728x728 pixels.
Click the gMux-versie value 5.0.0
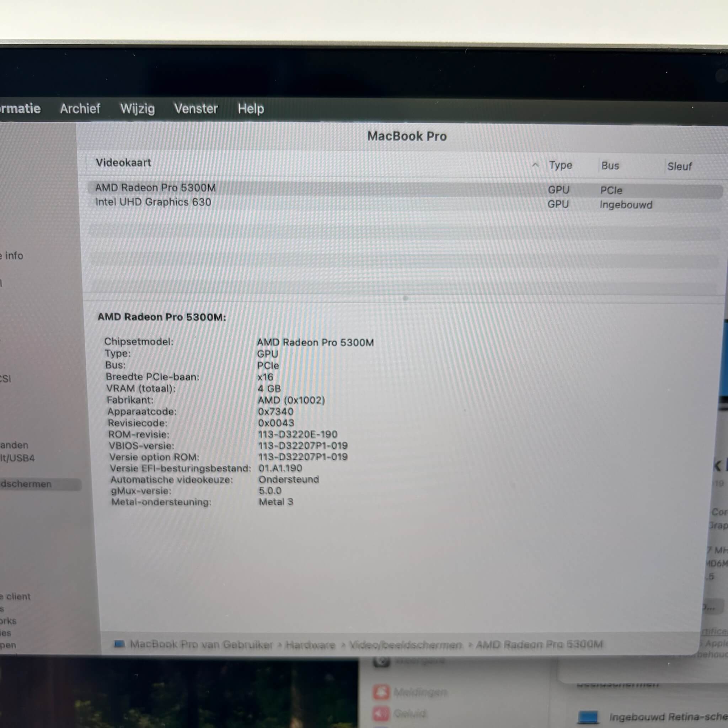click(x=270, y=491)
